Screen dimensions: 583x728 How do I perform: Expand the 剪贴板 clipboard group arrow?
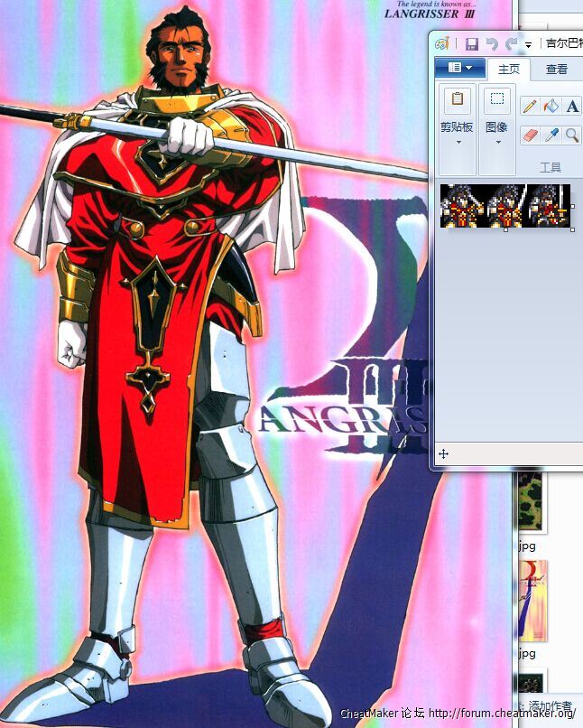click(458, 142)
